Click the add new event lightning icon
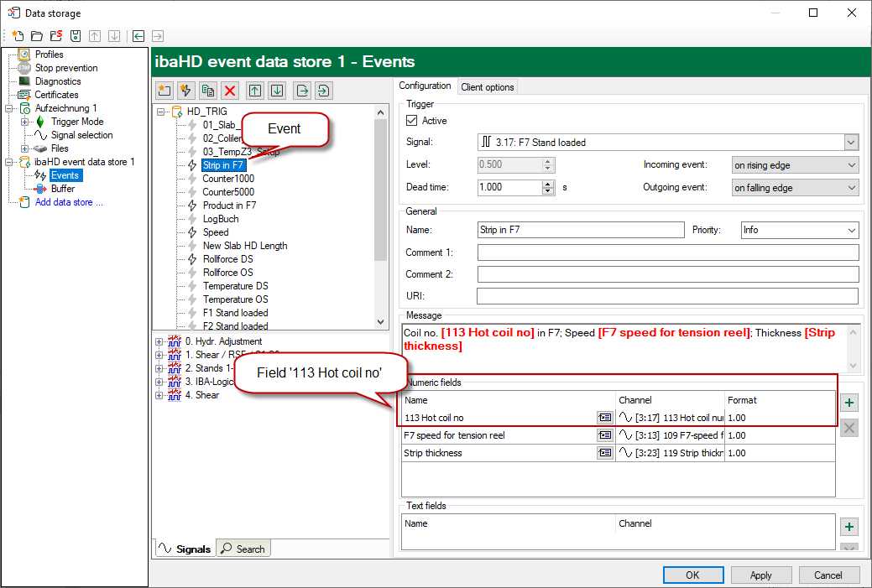Viewport: 872px width, 588px height. point(185,91)
